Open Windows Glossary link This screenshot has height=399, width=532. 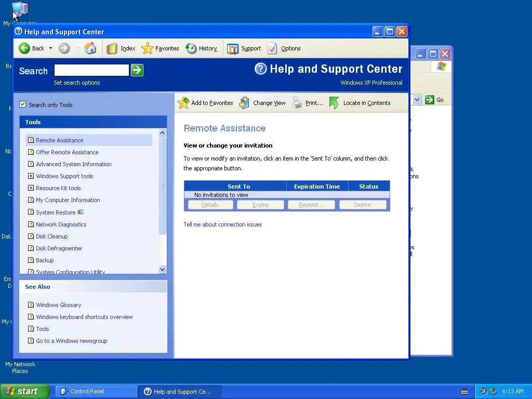[x=59, y=304]
